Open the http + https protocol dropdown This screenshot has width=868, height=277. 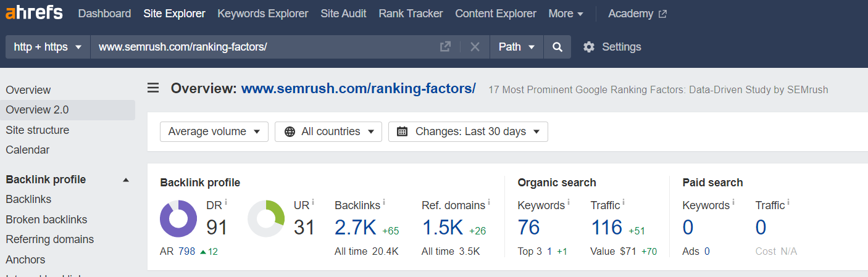point(48,47)
